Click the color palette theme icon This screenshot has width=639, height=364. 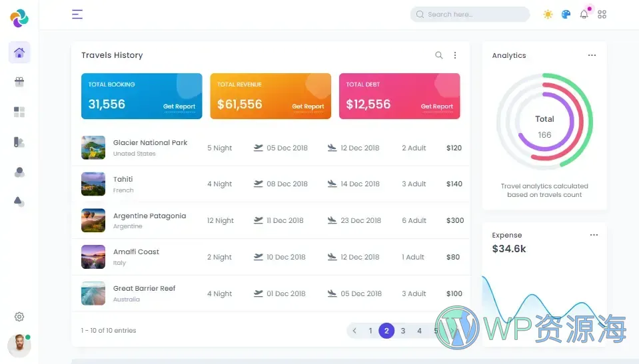click(x=566, y=14)
